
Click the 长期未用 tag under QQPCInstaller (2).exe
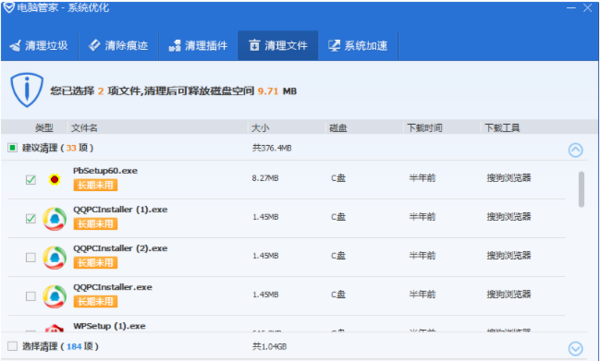pyautogui.click(x=95, y=263)
